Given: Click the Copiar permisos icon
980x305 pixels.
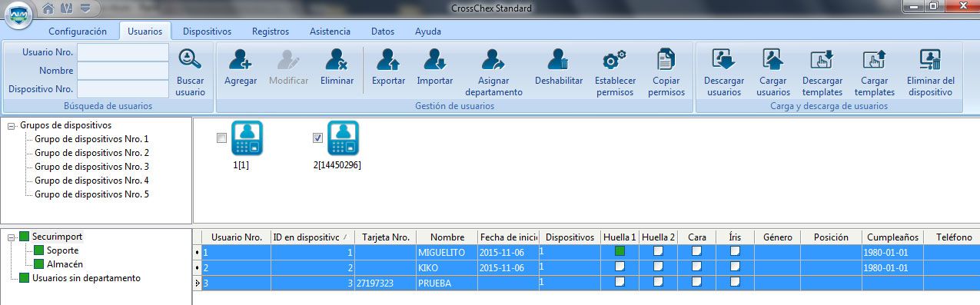Looking at the screenshot, I should pyautogui.click(x=666, y=60).
